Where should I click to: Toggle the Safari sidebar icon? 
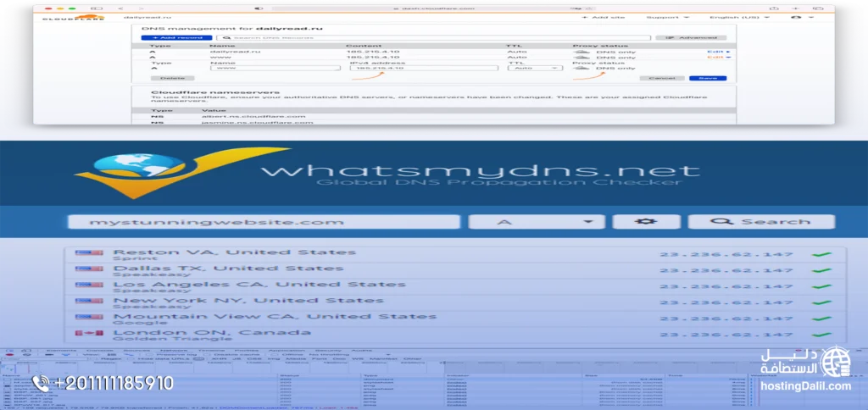pyautogui.click(x=97, y=8)
